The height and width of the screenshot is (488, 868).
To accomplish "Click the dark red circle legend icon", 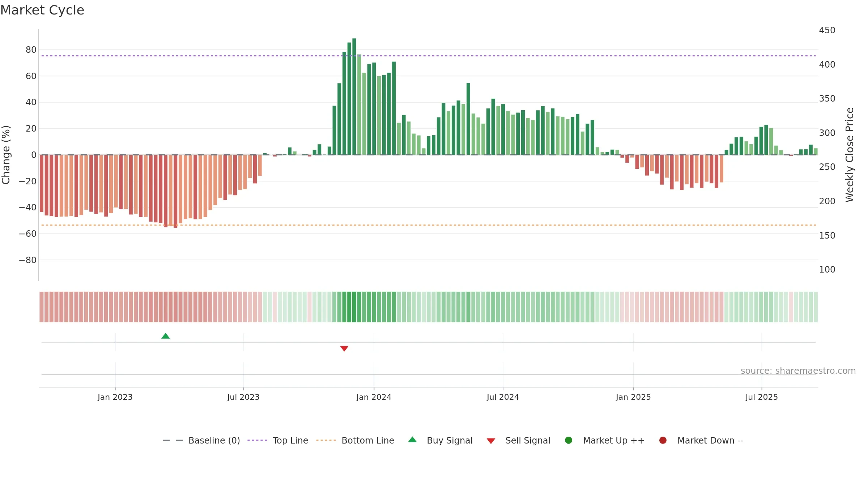I will click(x=663, y=440).
